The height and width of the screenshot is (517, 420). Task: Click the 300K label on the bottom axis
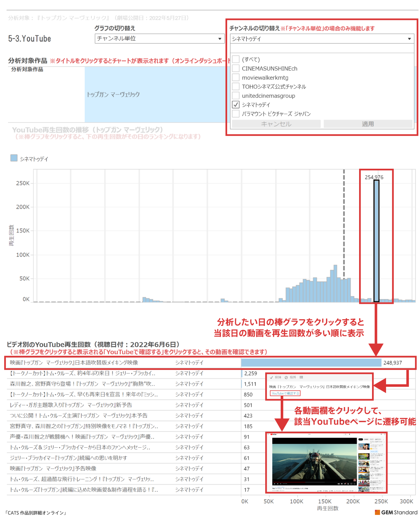tap(406, 501)
